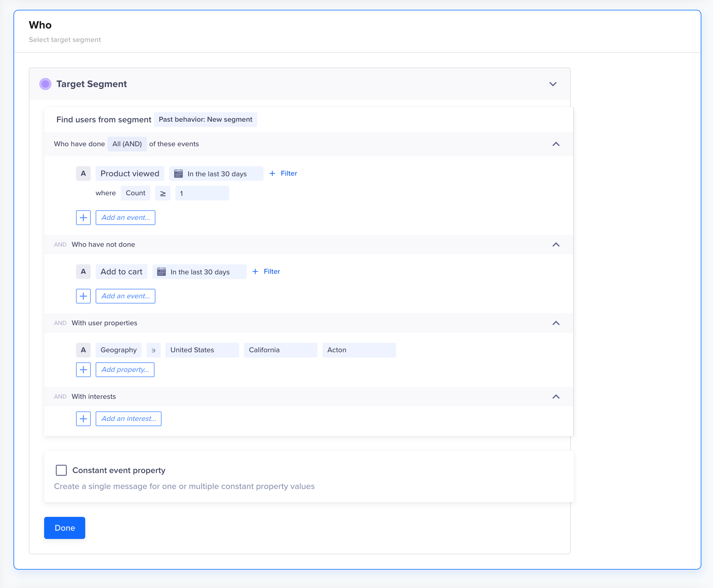Collapse the Who have done section
This screenshot has height=588, width=713.
tap(556, 144)
